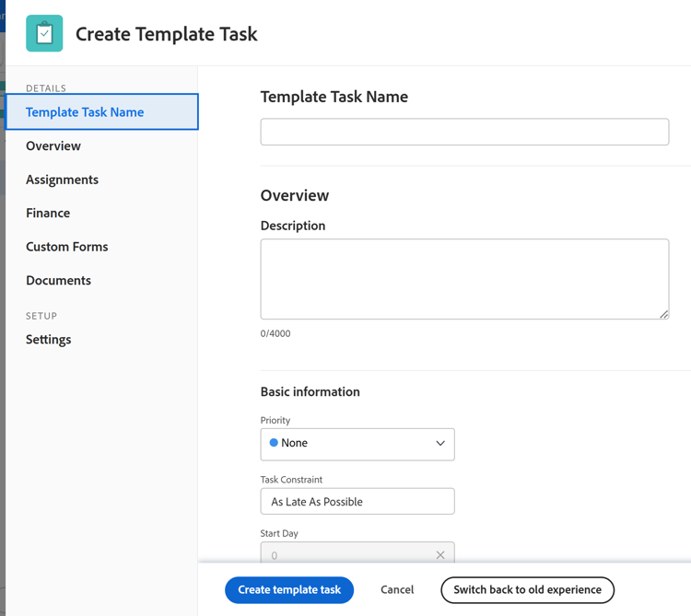Screen dimensions: 691x616
Task: Navigate to the Documents section
Action: (58, 280)
